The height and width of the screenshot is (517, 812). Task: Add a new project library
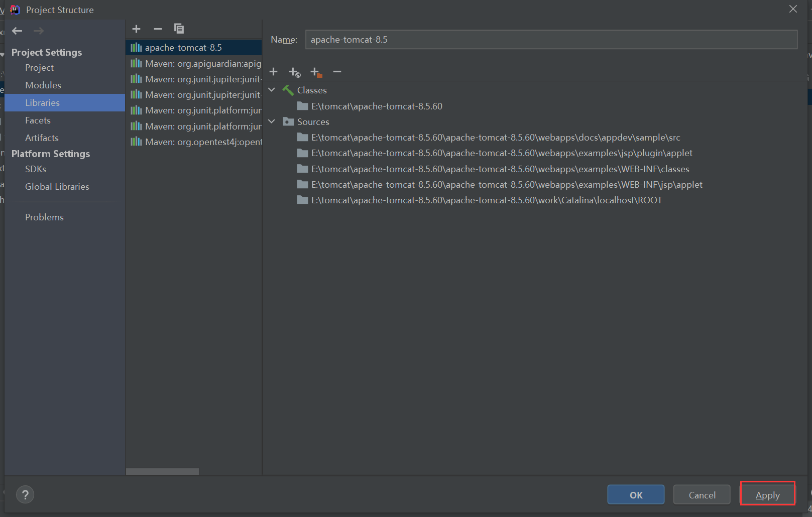tap(136, 29)
